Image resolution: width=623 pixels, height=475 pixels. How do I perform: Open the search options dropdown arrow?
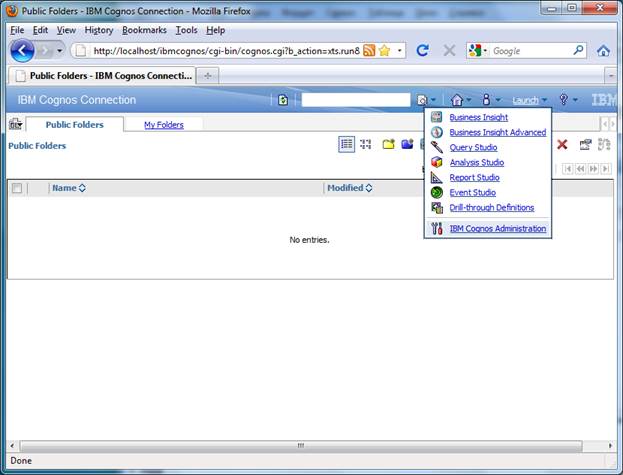[433, 100]
